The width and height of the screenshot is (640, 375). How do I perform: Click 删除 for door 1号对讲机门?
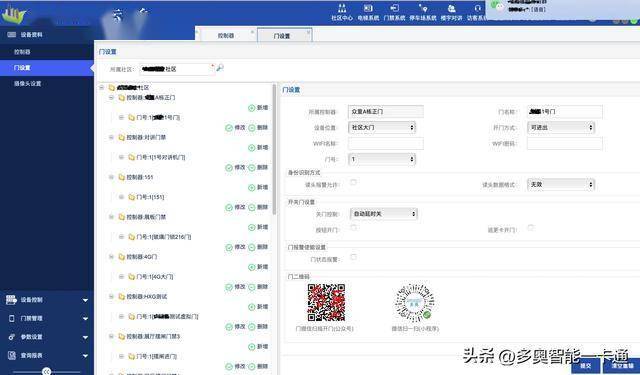(258, 167)
